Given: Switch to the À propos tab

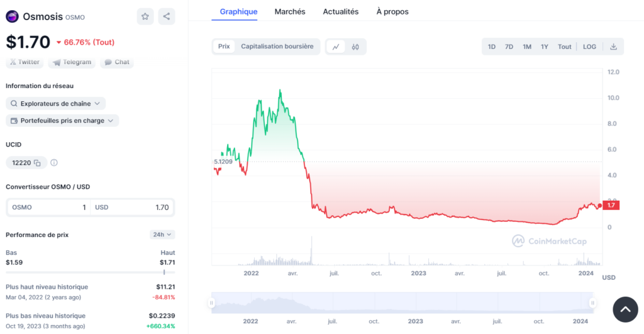Looking at the screenshot, I should (x=392, y=11).
